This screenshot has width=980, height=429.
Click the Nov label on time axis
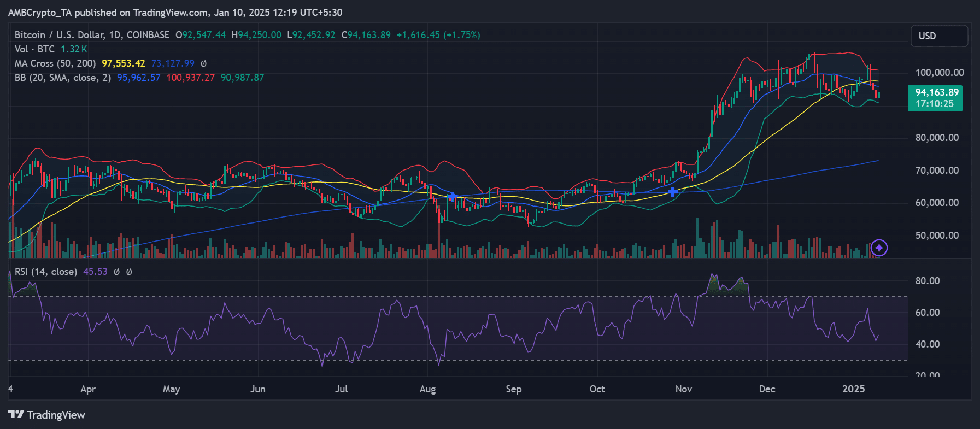pos(684,389)
